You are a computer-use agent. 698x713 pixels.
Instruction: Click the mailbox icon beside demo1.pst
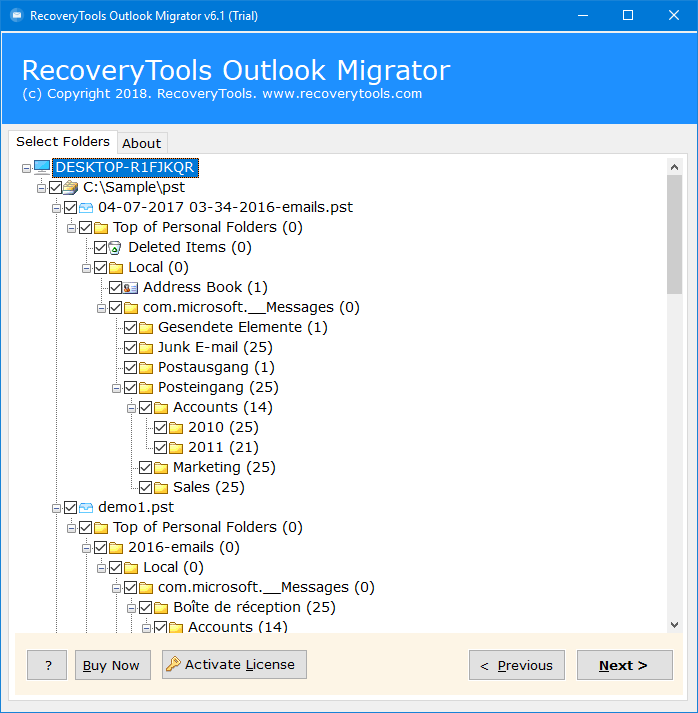[x=85, y=507]
